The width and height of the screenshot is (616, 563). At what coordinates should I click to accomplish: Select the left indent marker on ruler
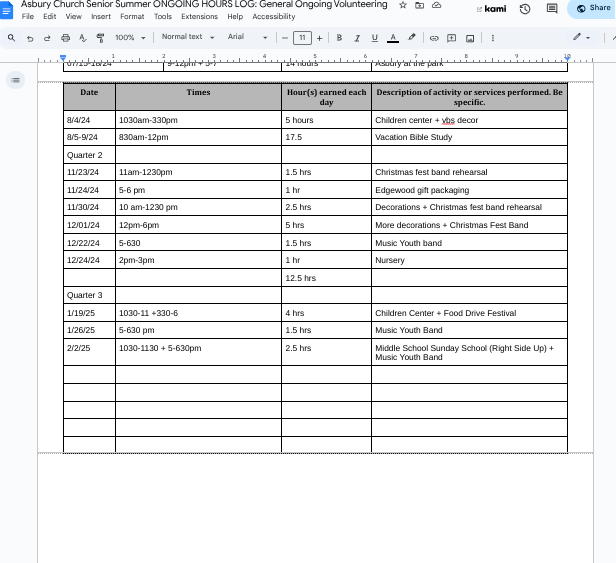click(63, 58)
